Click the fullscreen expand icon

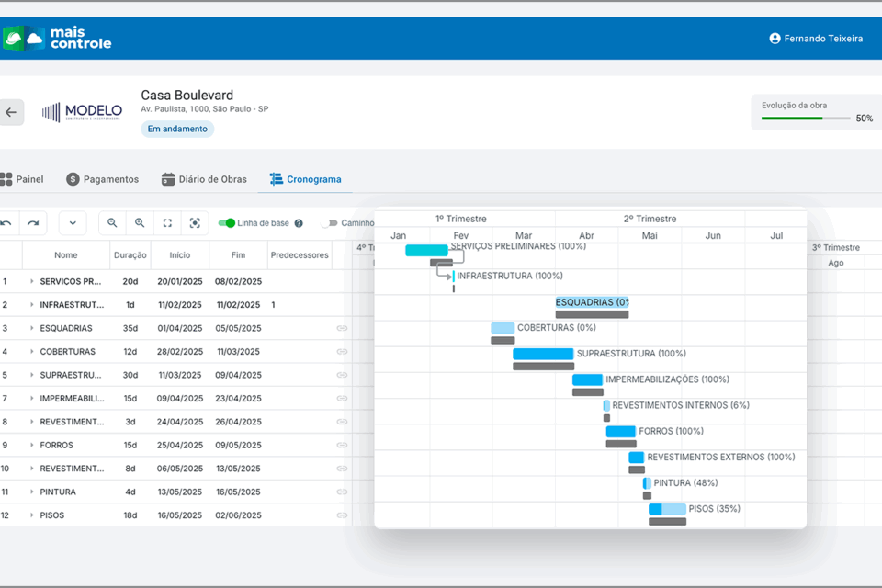pos(167,223)
